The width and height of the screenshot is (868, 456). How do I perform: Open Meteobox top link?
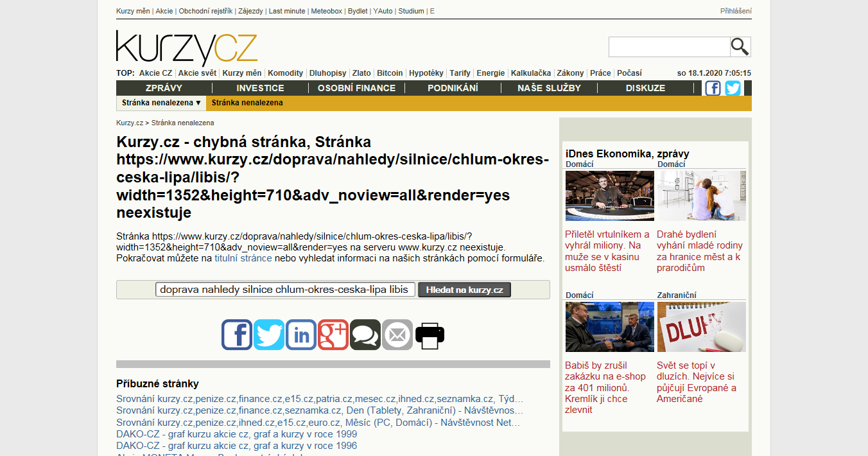coord(327,11)
